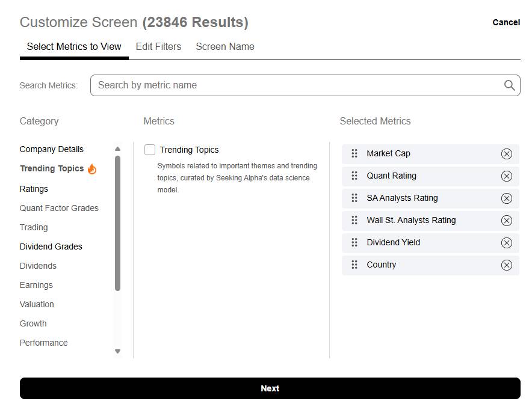This screenshot has height=404, width=532.
Task: Remove SA Analysts Rating metric
Action: [x=506, y=198]
